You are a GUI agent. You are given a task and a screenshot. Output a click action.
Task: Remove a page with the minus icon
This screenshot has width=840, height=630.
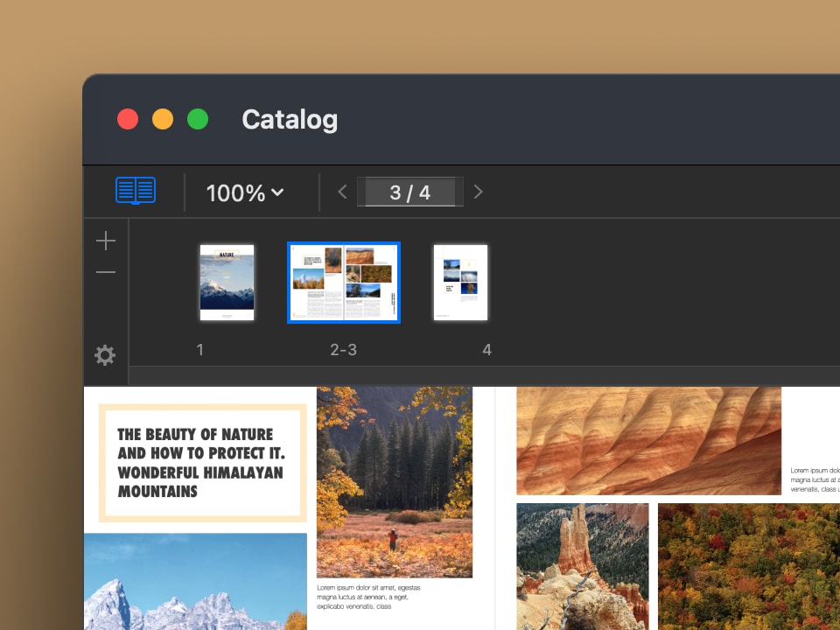pos(106,272)
